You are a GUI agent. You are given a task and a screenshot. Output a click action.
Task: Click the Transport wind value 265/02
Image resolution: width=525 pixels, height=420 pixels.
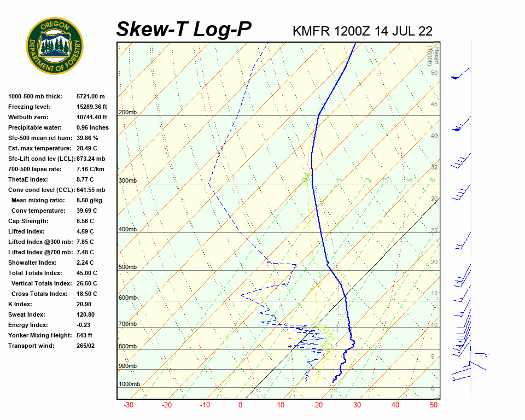[x=87, y=346]
